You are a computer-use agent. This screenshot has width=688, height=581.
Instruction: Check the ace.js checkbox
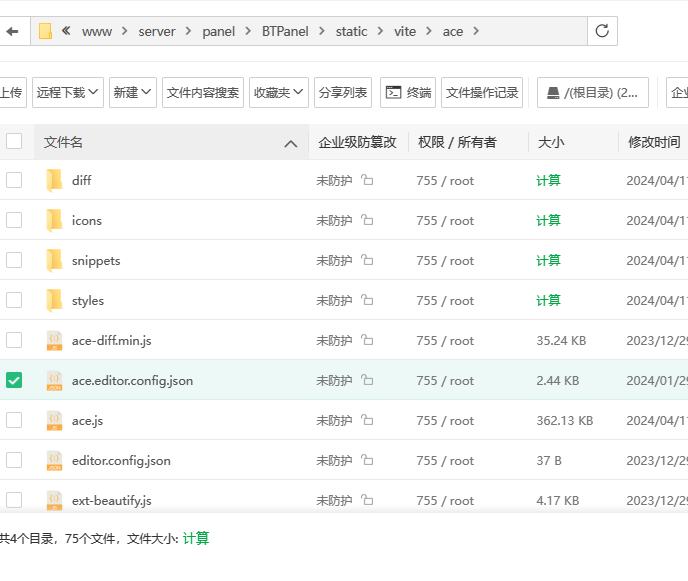(x=14, y=420)
